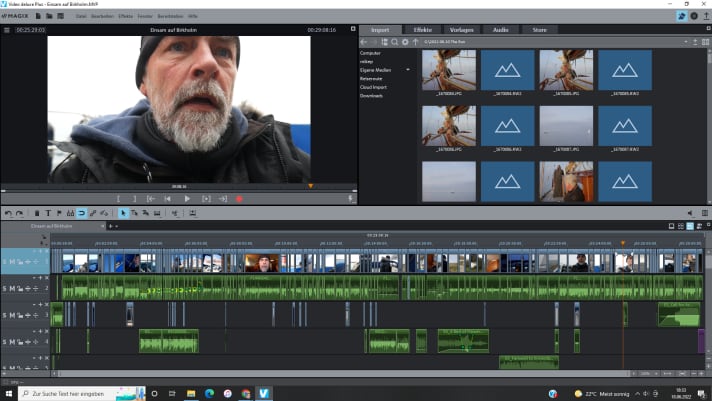Toggle mute on track 3
Screen dimensions: 712x401
(13, 315)
